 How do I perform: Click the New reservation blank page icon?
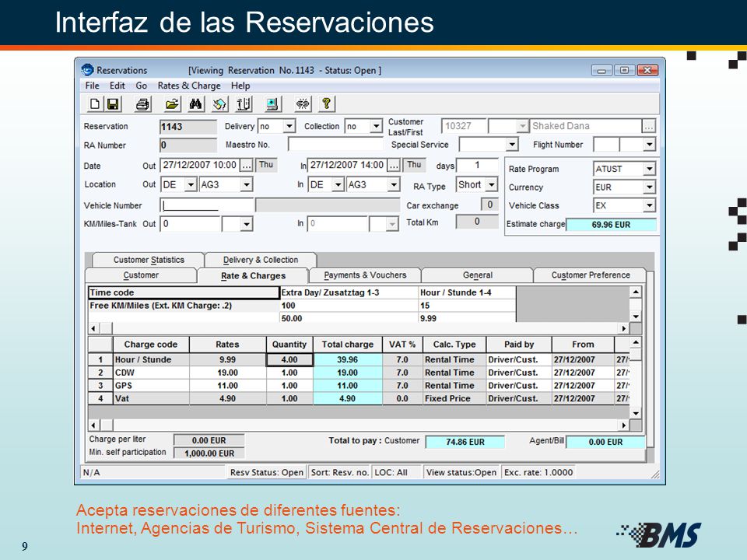click(x=95, y=103)
